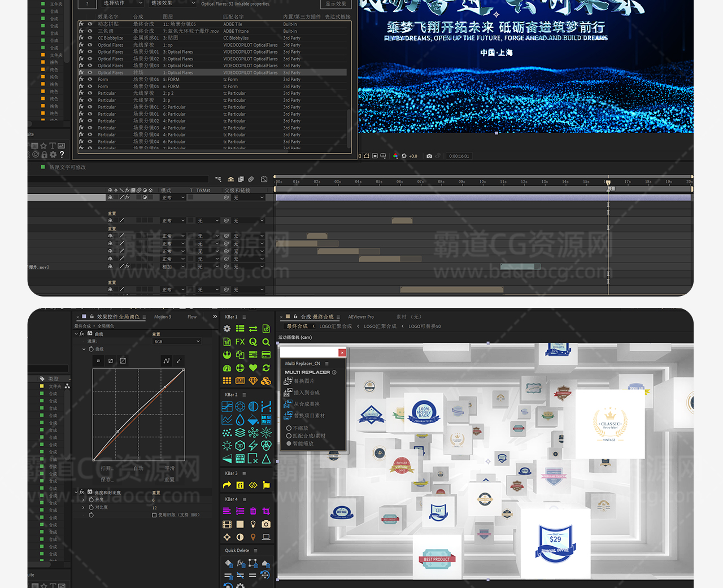Click the 显示效果 button
723x588 pixels.
[336, 4]
